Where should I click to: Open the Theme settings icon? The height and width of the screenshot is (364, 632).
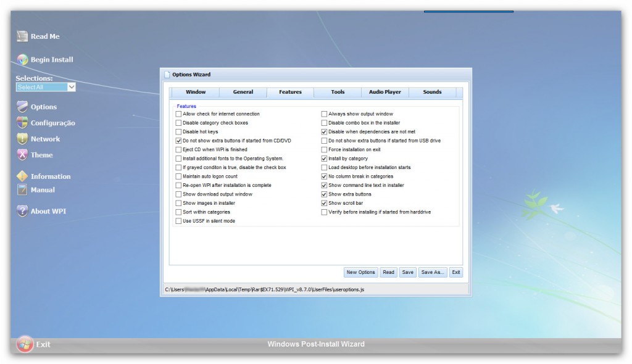click(x=23, y=155)
